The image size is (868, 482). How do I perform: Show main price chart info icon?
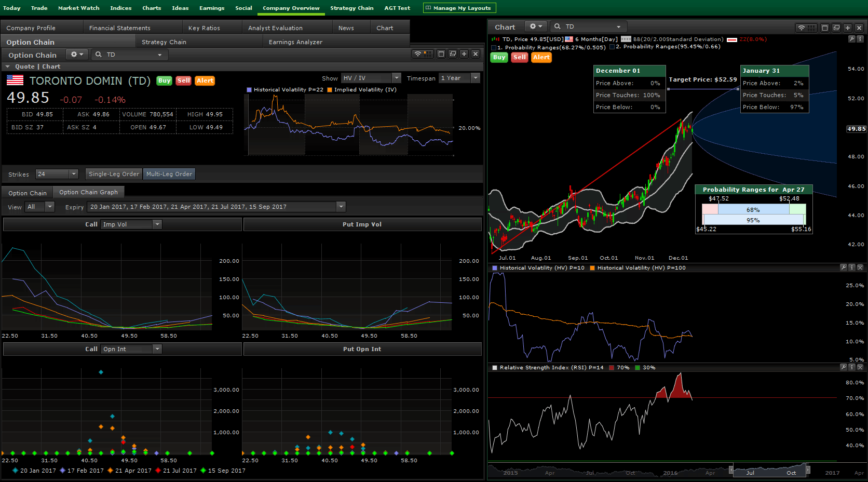point(860,39)
